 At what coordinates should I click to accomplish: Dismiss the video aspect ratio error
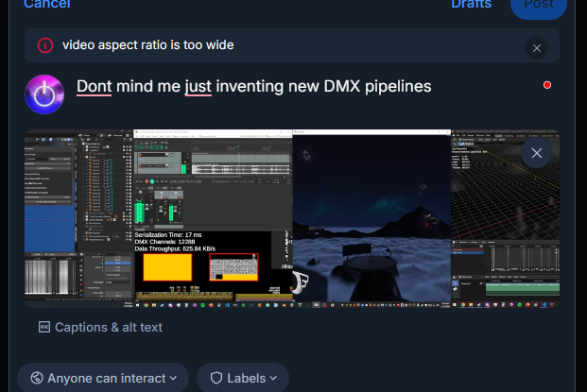[x=537, y=48]
